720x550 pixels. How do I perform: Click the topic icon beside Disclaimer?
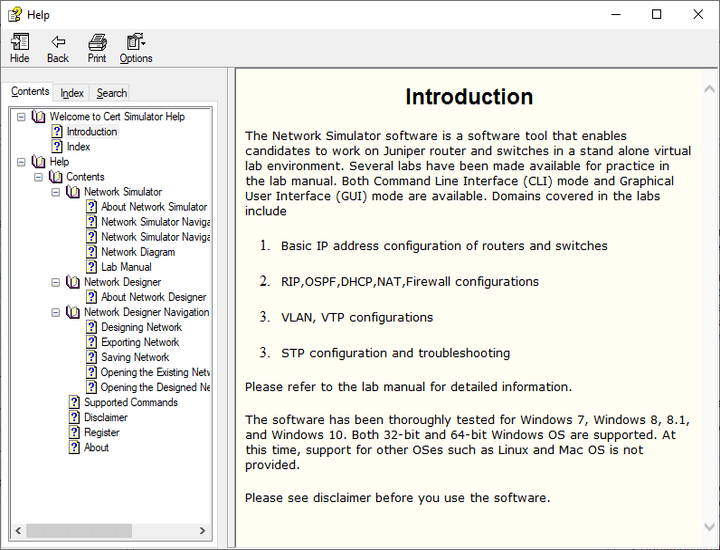(x=74, y=418)
